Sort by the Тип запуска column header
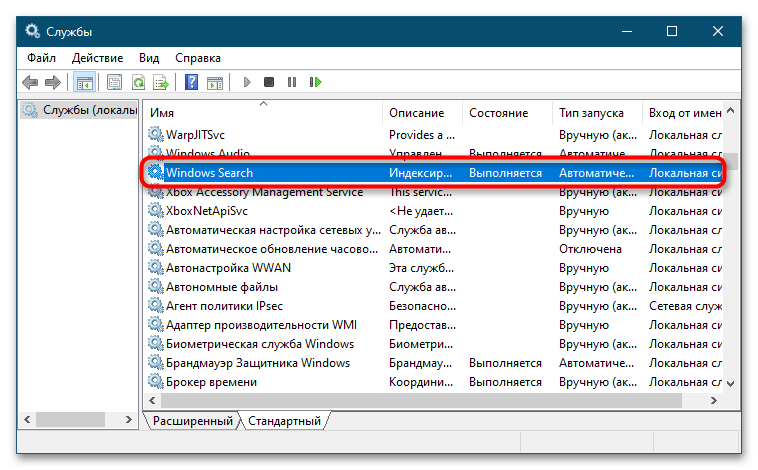The width and height of the screenshot is (758, 470). [597, 113]
